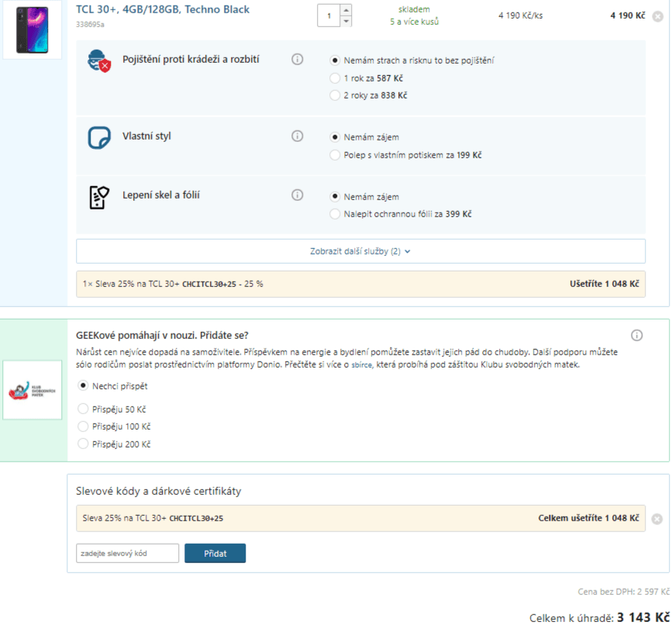Click the Cena bez DPH: 2 597 Kč text
This screenshot has width=672, height=629.
(624, 592)
